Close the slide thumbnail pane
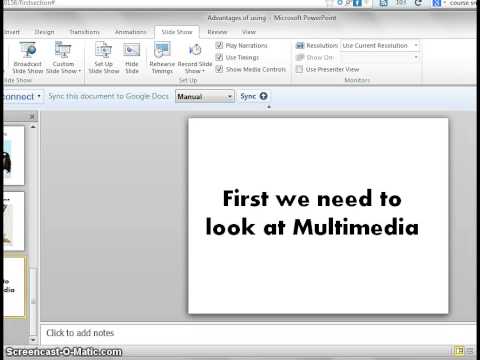Screen dimensions: 480x360 [x=32, y=117]
